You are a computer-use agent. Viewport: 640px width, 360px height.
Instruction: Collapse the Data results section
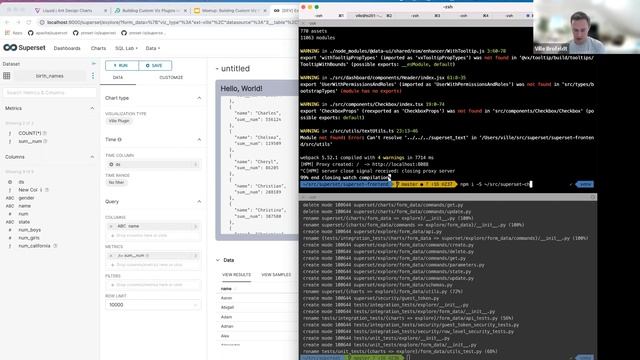218,260
